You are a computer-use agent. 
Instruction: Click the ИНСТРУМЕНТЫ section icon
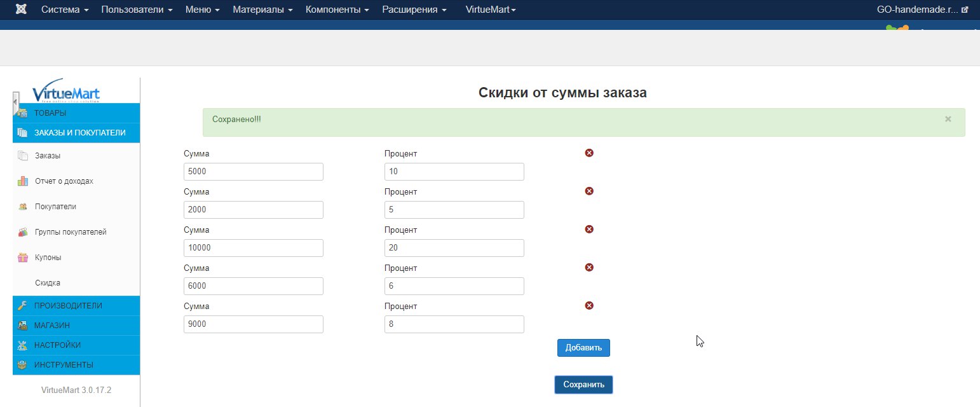(x=23, y=364)
